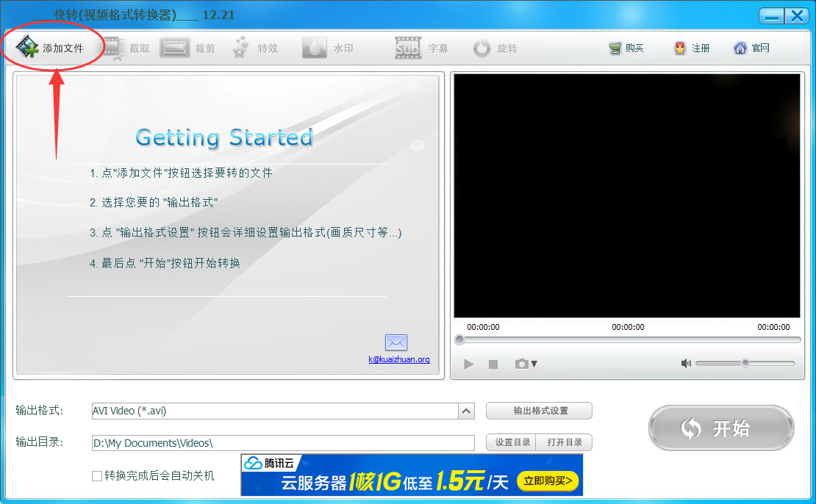Viewport: 816px width, 504px height.
Task: Minimize the 快转 window
Action: [771, 15]
